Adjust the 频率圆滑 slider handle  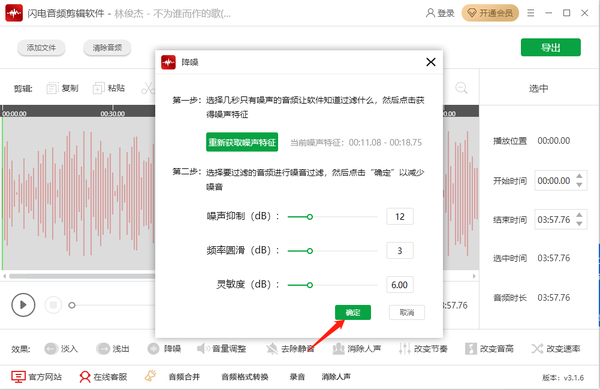click(310, 251)
